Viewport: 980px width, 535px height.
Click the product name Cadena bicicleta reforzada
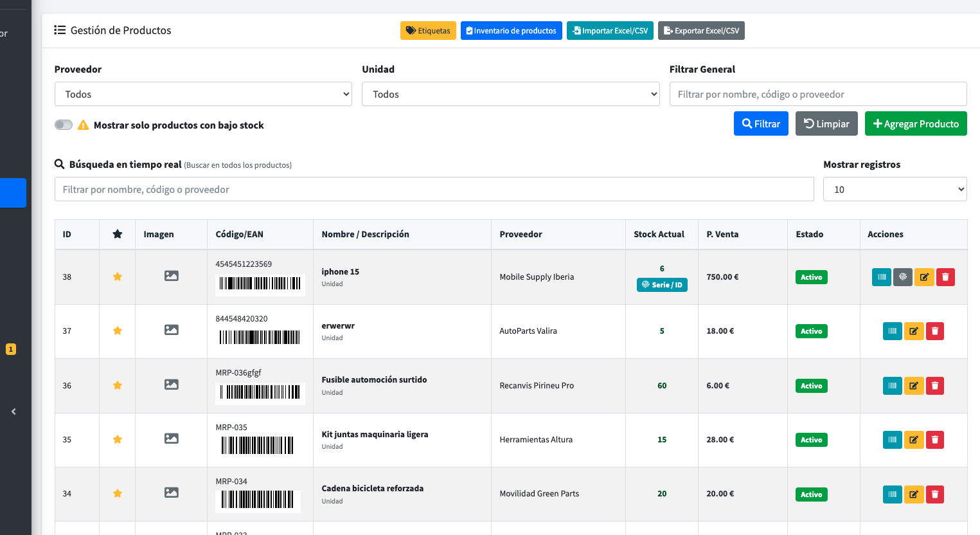click(373, 489)
